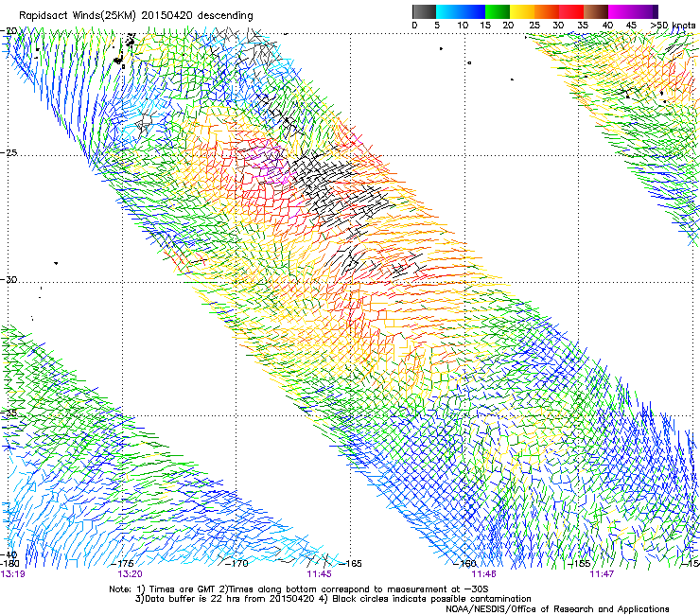Click the '25' value under the color bar
Viewport: 700px width, 615px height.
(534, 26)
